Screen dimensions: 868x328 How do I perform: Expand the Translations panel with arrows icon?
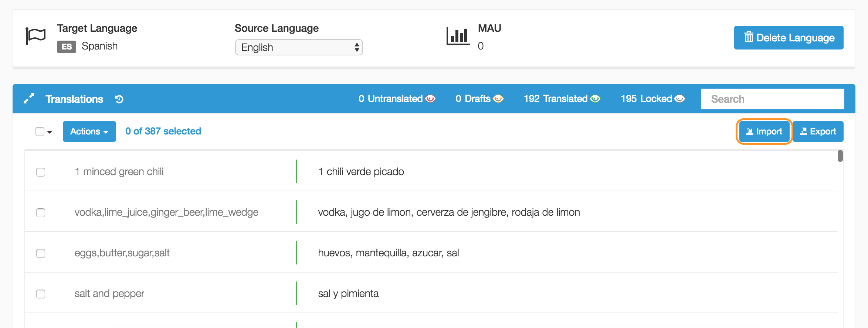click(29, 99)
